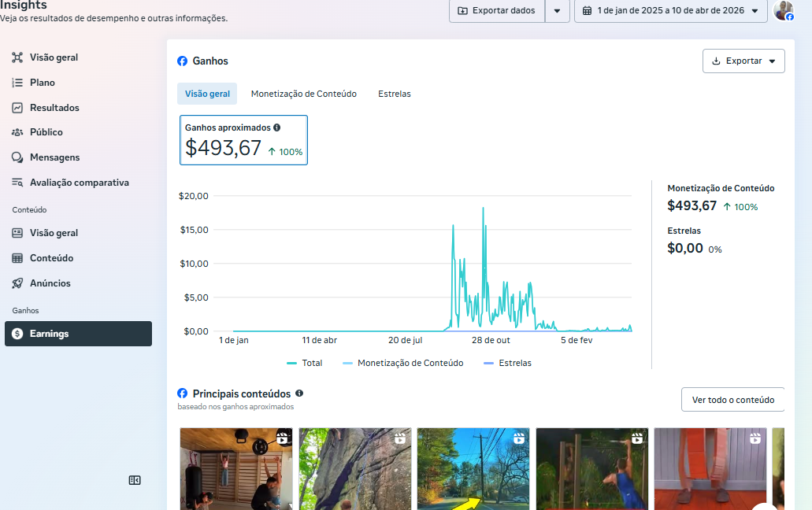
Task: Open the Exportar dropdown in Ganhos panel
Action: point(743,61)
